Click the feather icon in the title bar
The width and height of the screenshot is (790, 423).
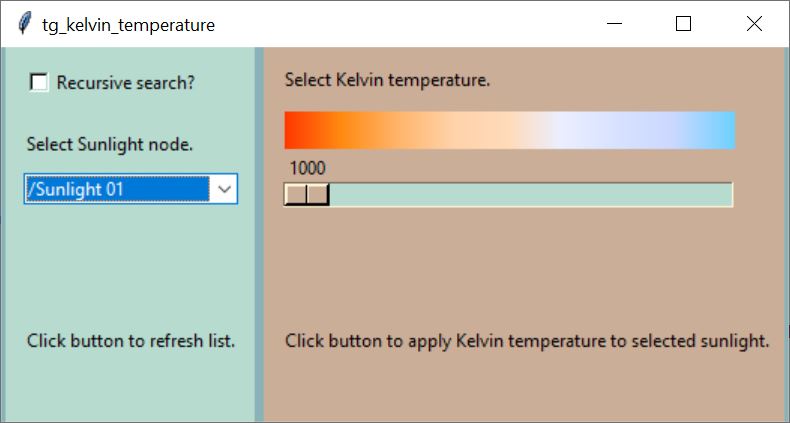click(24, 24)
